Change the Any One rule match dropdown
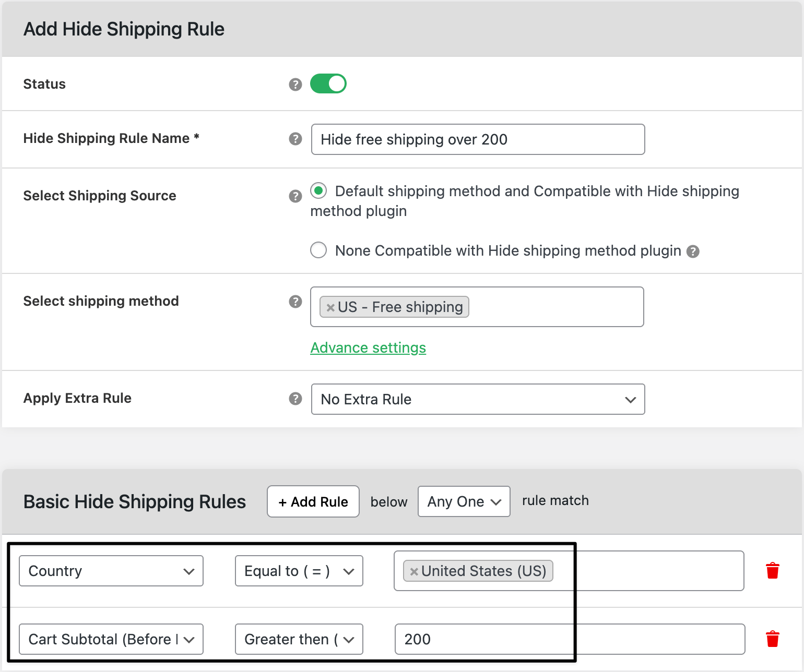 464,501
